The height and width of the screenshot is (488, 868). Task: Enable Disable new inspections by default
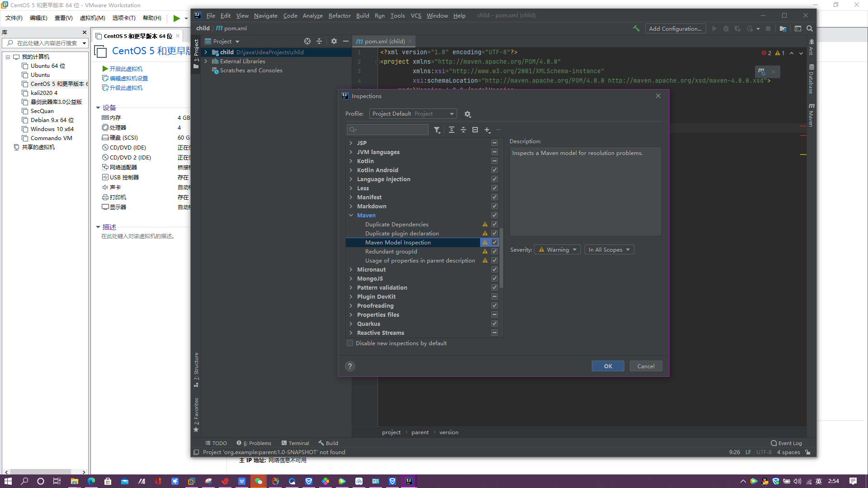350,343
